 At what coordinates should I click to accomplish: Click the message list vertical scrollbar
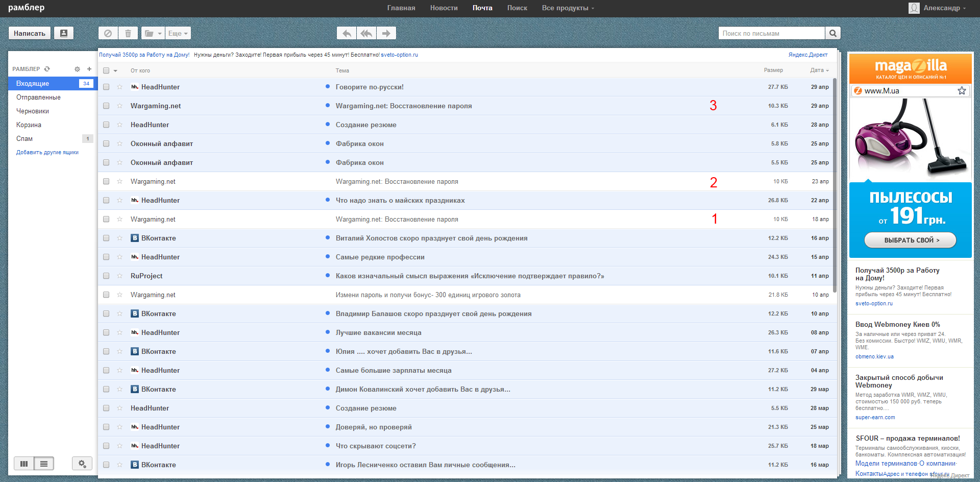pos(835,185)
